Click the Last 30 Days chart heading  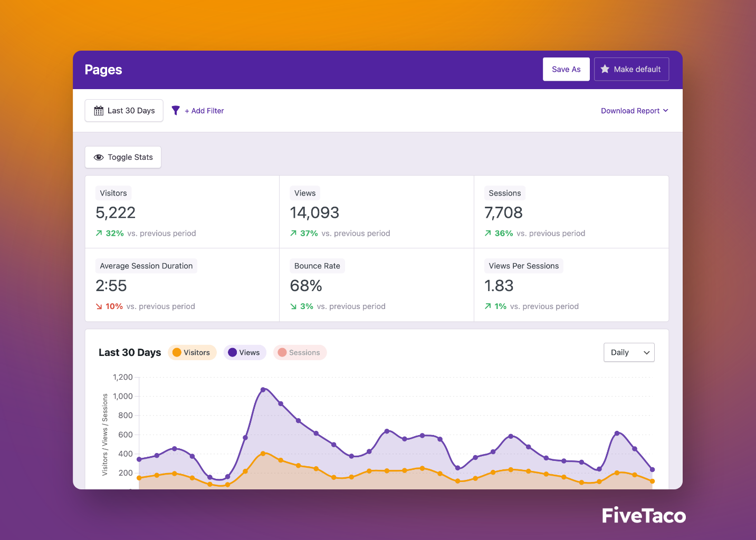click(130, 352)
